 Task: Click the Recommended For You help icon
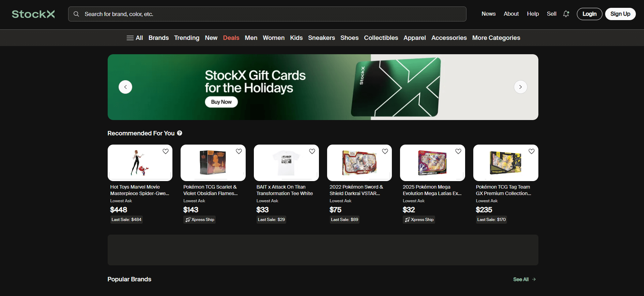coord(180,133)
